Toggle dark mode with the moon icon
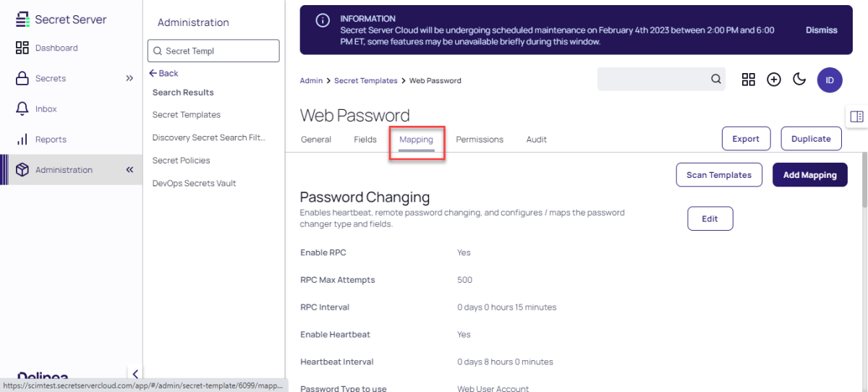This screenshot has height=392, width=868. coord(799,80)
